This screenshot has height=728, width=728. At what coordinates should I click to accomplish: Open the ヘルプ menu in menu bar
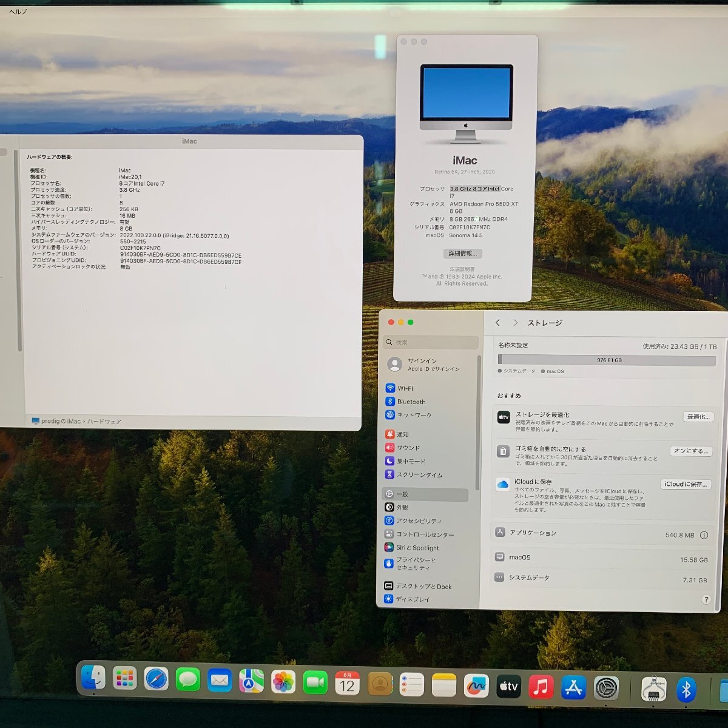coord(18,12)
